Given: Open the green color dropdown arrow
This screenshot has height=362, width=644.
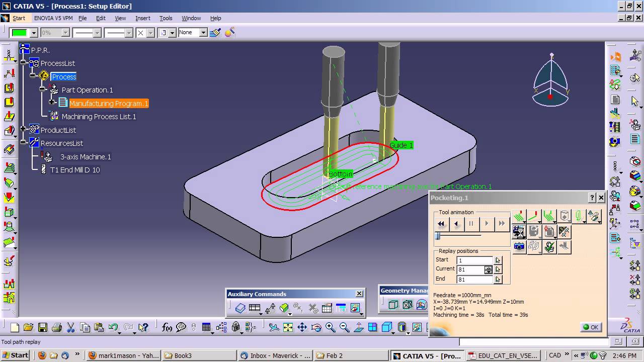Looking at the screenshot, I should (34, 33).
